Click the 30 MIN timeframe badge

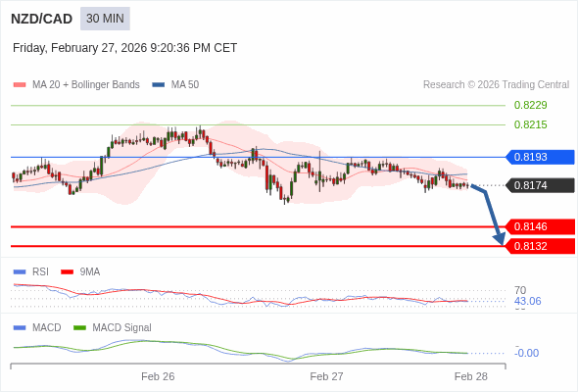tap(105, 19)
